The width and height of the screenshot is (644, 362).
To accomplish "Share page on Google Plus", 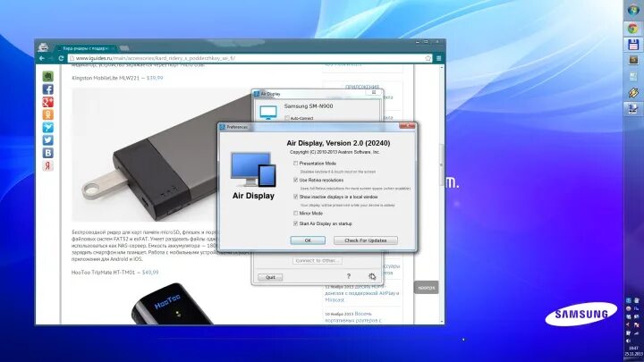I will 47,102.
